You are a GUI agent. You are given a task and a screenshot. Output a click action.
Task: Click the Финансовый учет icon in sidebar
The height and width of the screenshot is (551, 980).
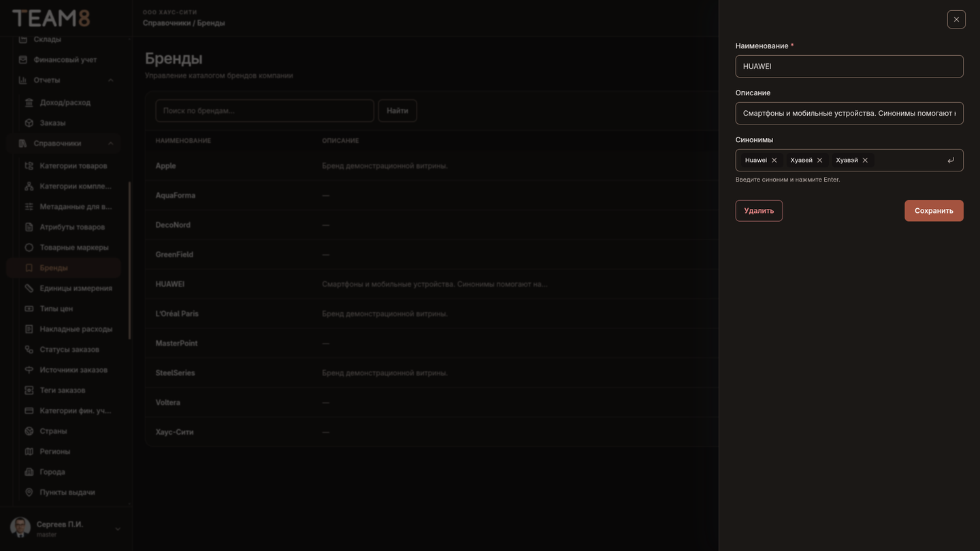click(23, 60)
